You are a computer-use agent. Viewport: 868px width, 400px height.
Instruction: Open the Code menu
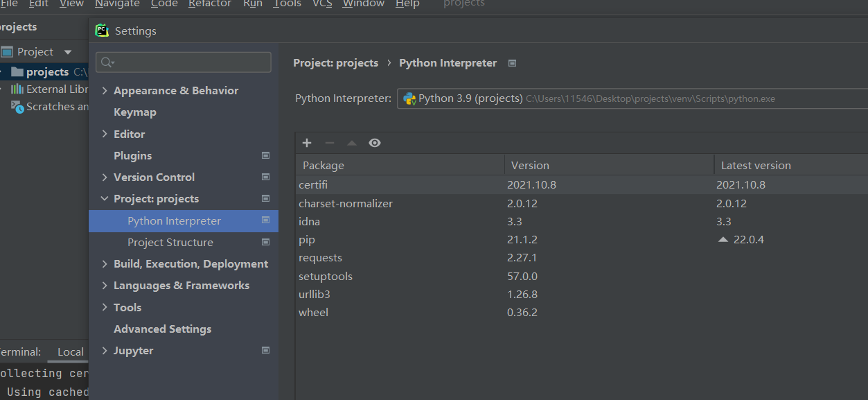[164, 3]
